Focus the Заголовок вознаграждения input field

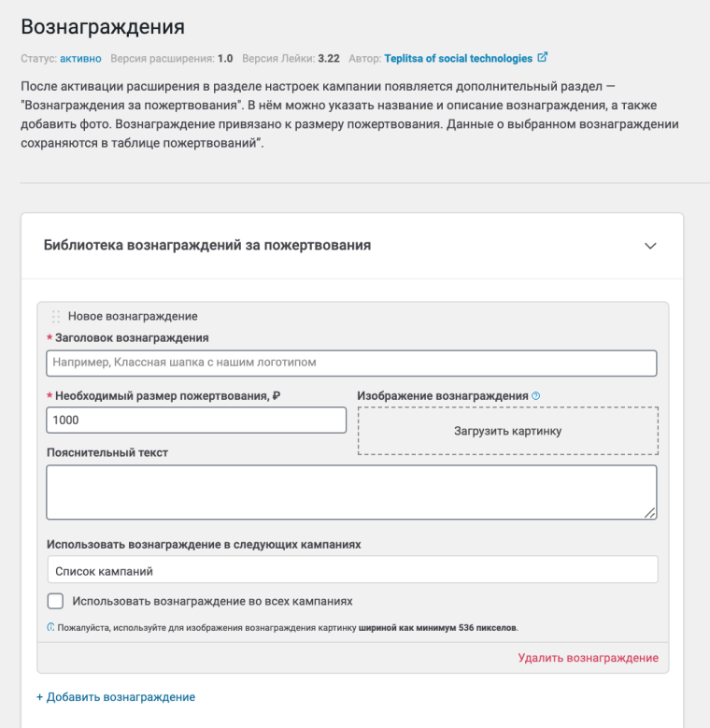[351, 363]
